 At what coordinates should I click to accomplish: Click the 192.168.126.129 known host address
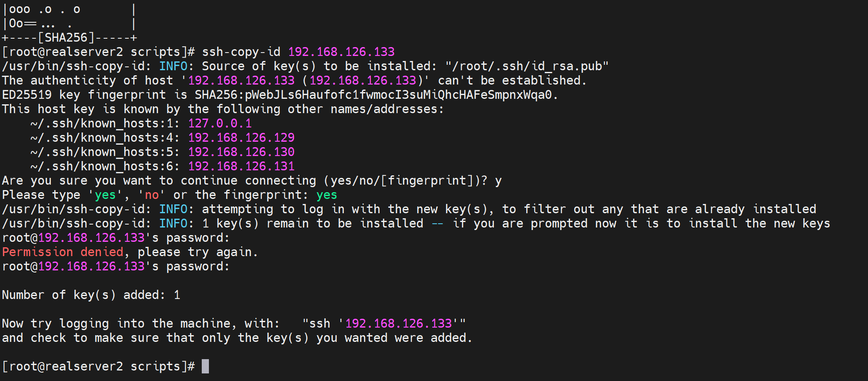[241, 138]
